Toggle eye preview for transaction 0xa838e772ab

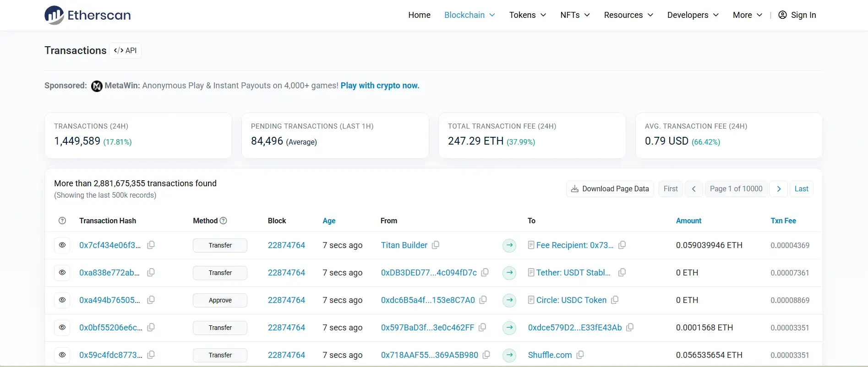pos(62,273)
